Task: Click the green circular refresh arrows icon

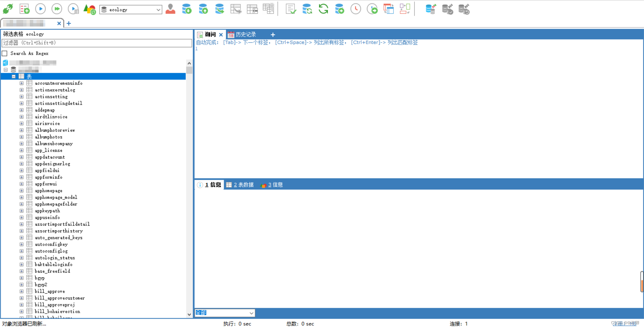Action: tap(323, 9)
